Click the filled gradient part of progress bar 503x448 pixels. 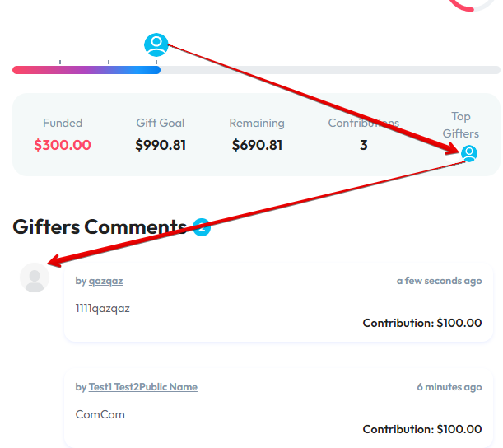point(86,70)
